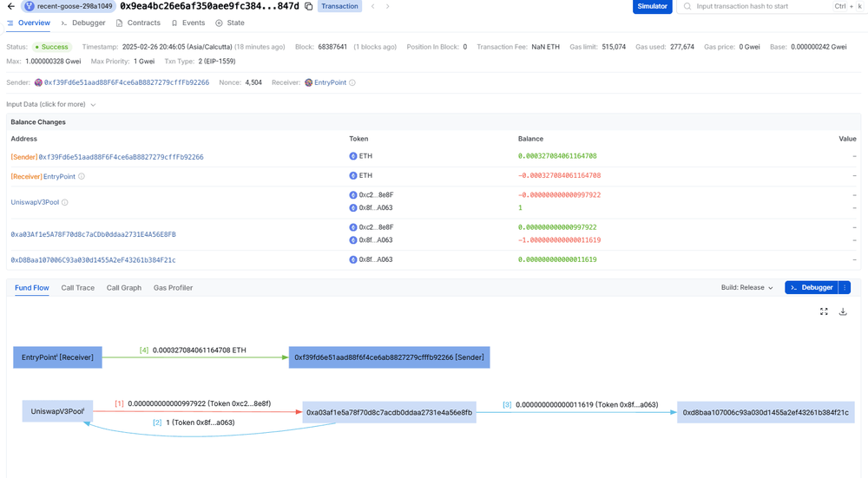Enter fullscreen for the fund flow graph
The width and height of the screenshot is (868, 478).
(824, 311)
